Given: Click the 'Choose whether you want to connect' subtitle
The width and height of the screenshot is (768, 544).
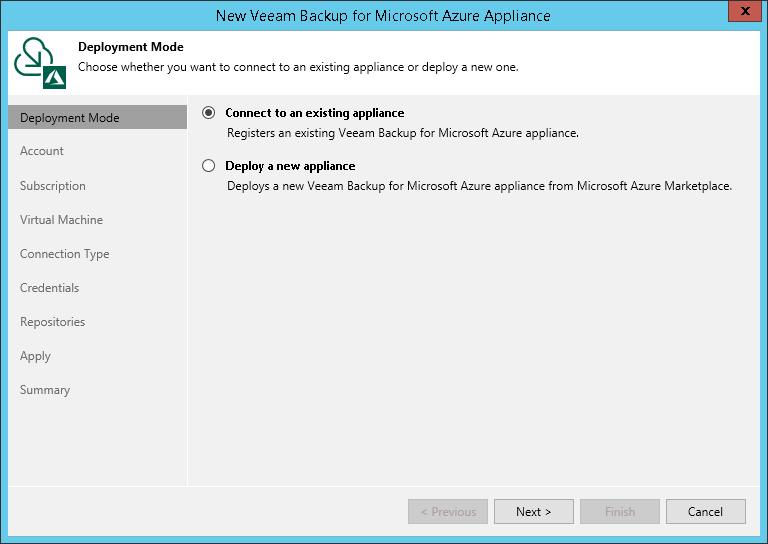Looking at the screenshot, I should [x=298, y=67].
